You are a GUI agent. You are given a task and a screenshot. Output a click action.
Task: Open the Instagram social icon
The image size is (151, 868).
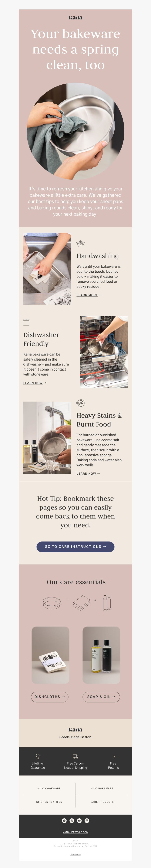pyautogui.click(x=87, y=820)
